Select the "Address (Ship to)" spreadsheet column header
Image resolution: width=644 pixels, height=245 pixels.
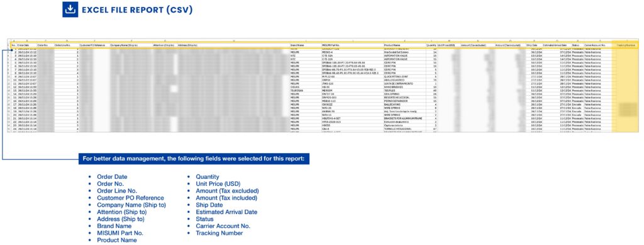(x=187, y=45)
